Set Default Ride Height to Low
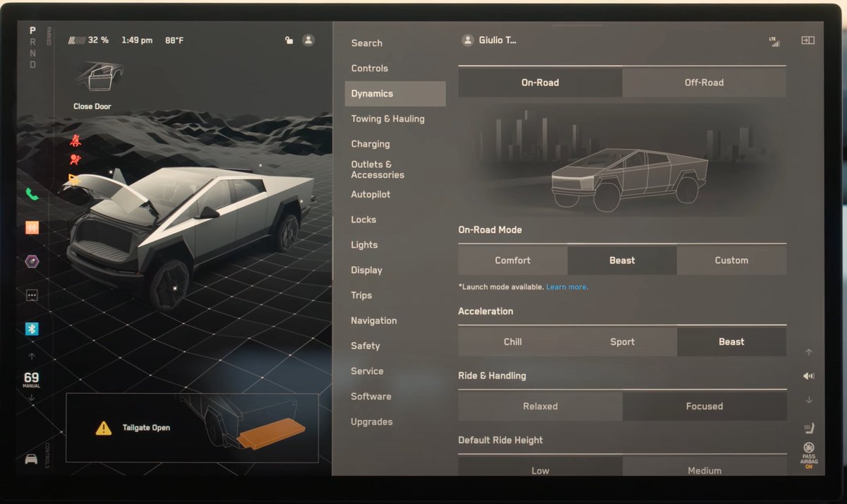 pyautogui.click(x=541, y=467)
